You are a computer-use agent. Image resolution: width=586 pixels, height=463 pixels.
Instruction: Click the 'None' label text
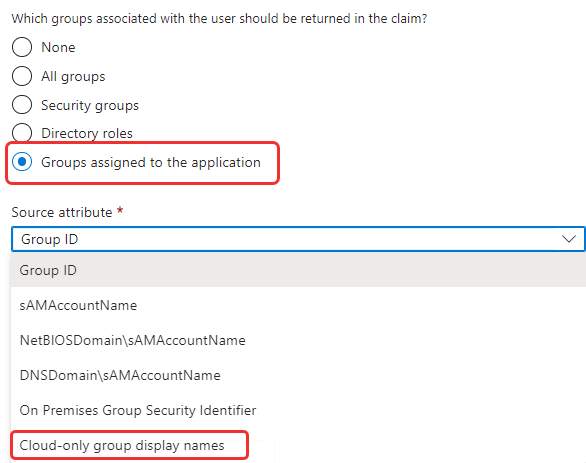(x=58, y=47)
